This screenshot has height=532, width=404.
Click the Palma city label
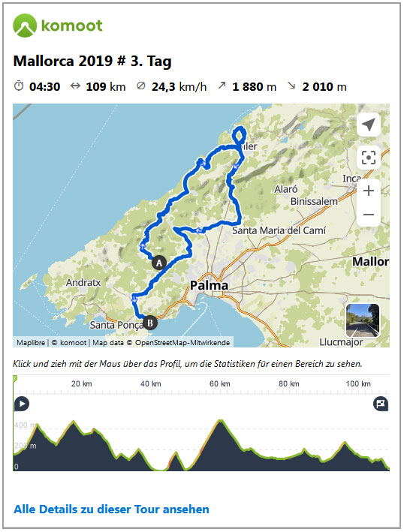(x=209, y=285)
